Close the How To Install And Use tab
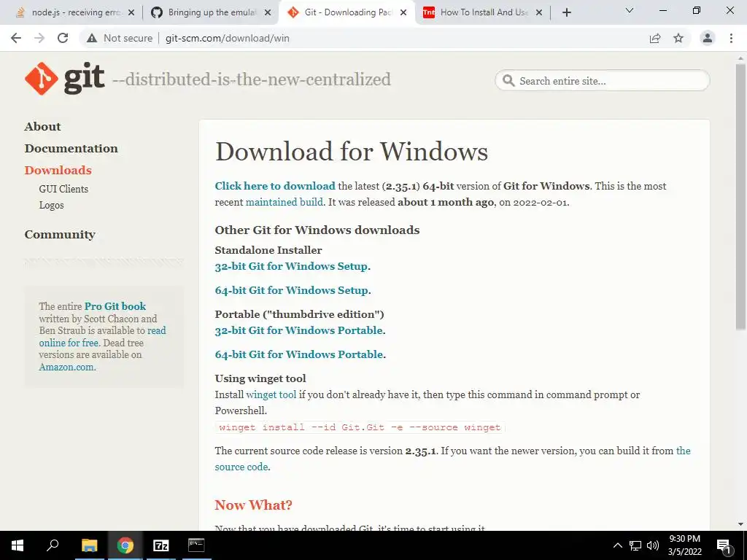 click(539, 13)
